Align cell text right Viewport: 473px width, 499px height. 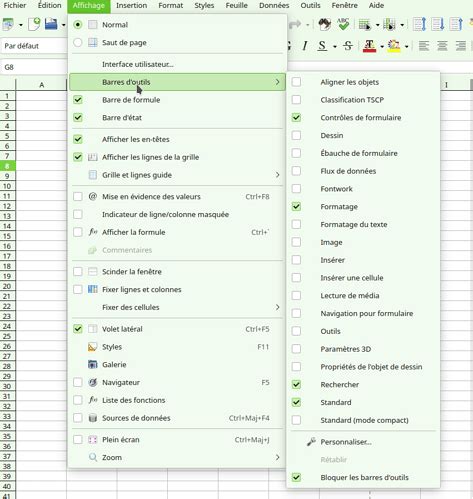[x=461, y=46]
